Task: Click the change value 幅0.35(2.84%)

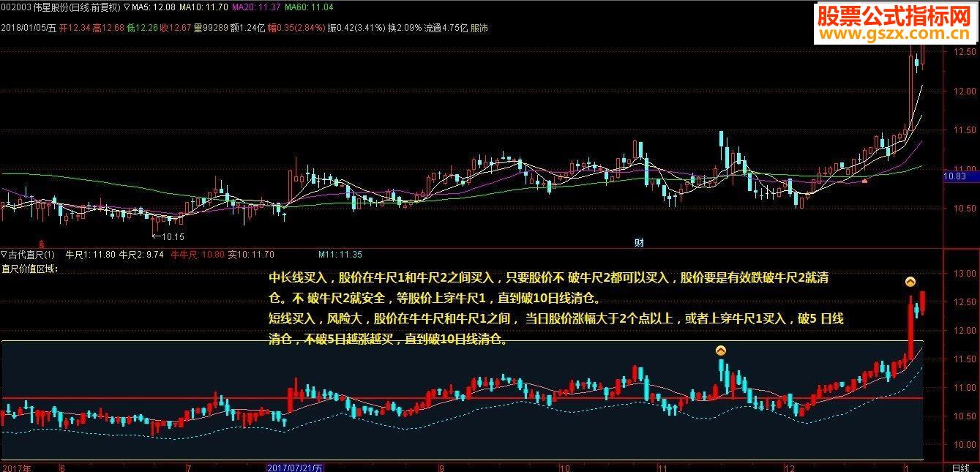Action: point(296,28)
